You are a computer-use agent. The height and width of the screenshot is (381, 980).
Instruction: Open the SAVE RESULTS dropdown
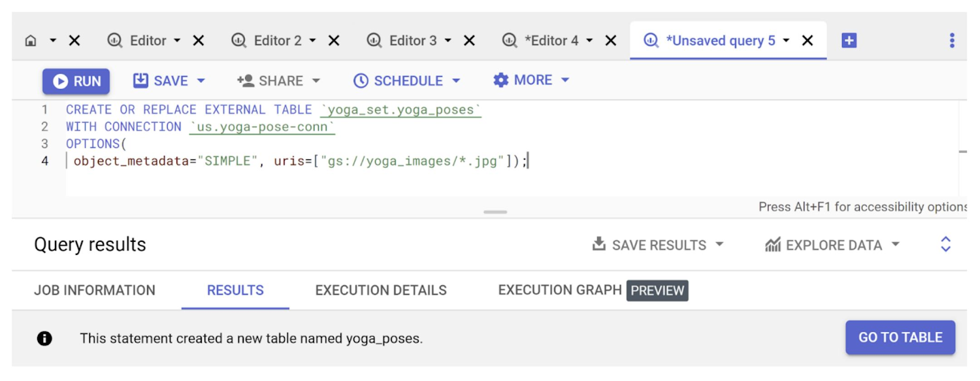(658, 245)
